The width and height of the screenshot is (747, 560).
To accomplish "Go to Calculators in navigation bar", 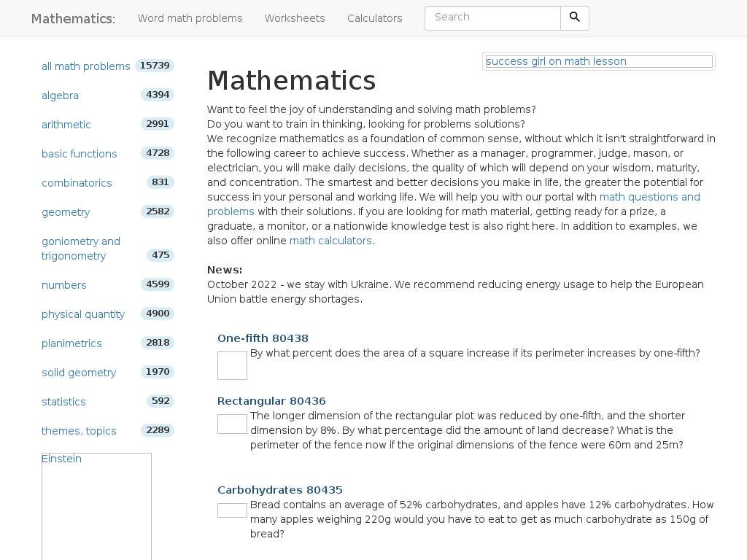I will tap(374, 18).
